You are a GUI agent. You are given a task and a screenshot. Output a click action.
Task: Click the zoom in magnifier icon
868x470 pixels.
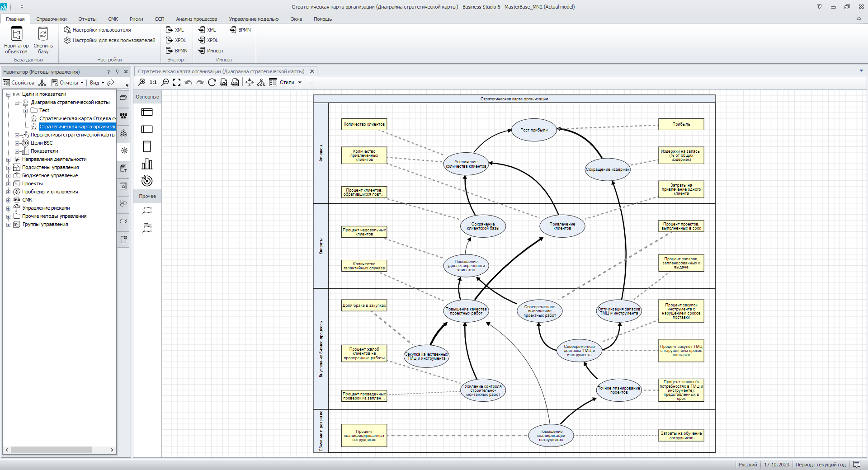142,82
